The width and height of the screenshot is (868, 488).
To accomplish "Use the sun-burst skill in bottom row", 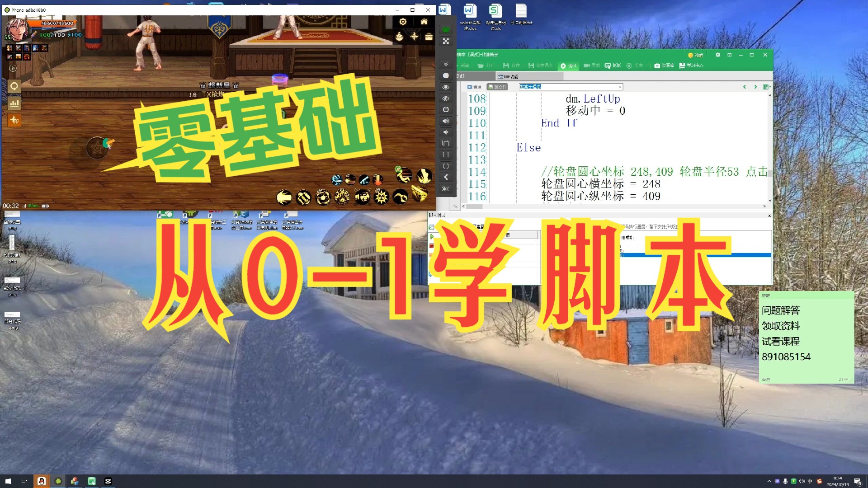I will coord(381,197).
